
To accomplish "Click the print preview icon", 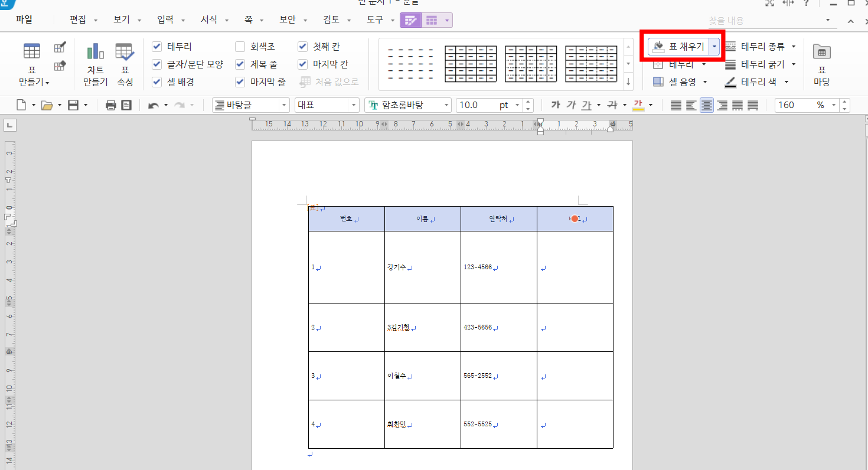I will 126,105.
